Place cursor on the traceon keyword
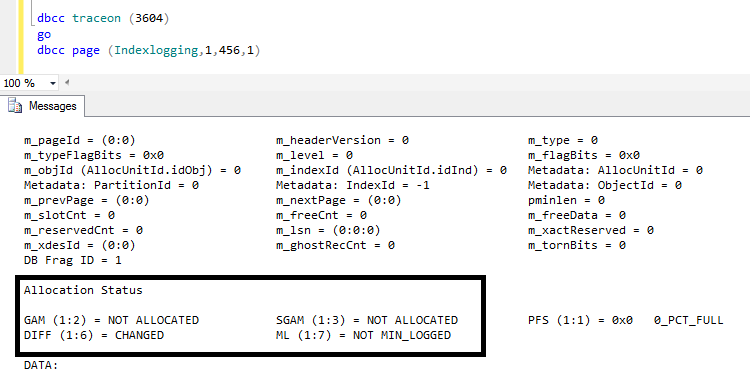 tap(96, 19)
